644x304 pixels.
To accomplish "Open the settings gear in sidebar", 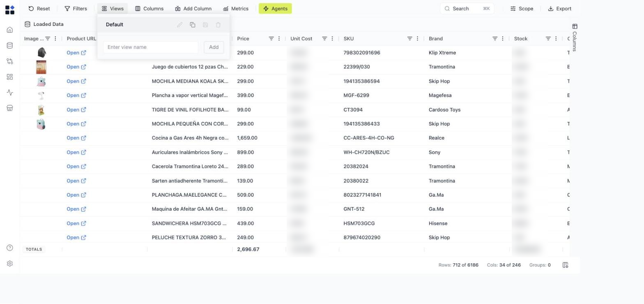I will coord(10,264).
